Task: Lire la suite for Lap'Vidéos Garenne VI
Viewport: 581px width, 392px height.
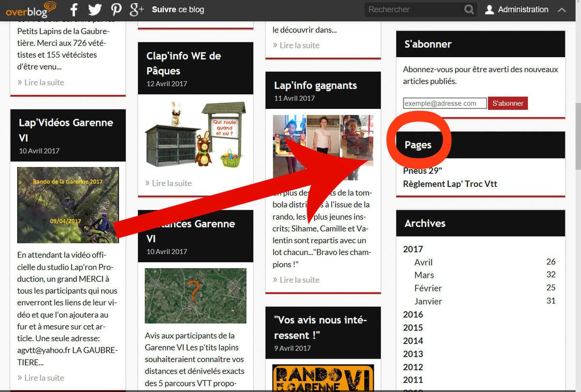Action: pos(41,377)
